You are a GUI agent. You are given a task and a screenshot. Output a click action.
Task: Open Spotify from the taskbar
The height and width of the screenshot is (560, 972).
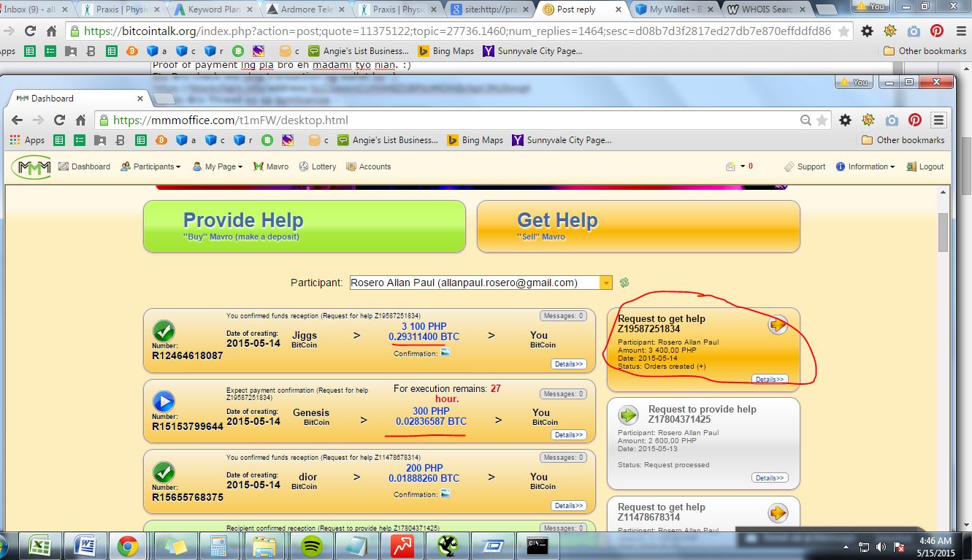tap(312, 546)
